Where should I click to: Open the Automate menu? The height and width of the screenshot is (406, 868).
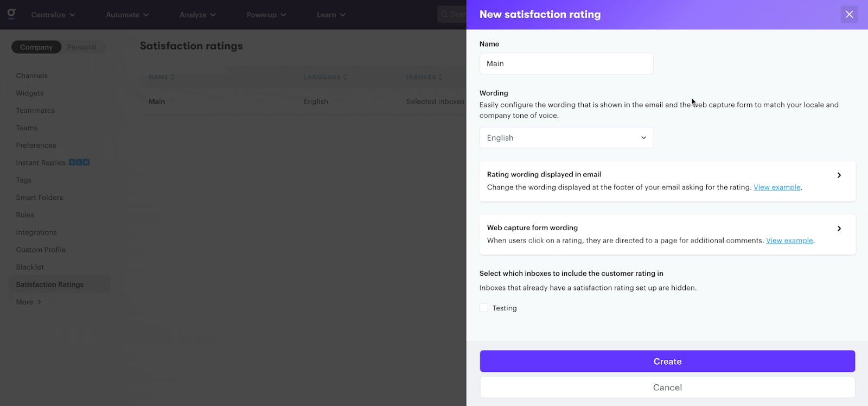point(127,15)
